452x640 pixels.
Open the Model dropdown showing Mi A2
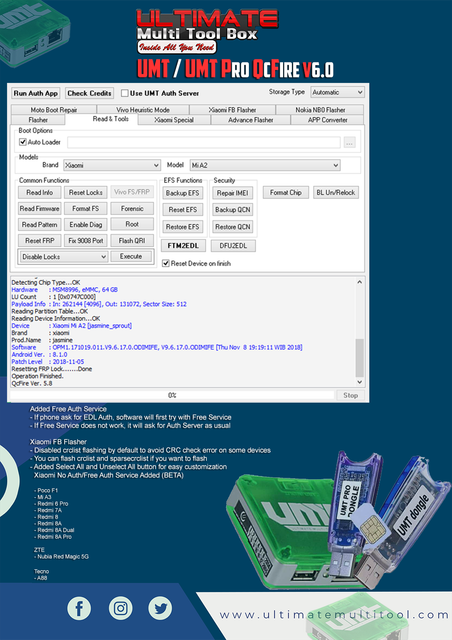click(265, 165)
